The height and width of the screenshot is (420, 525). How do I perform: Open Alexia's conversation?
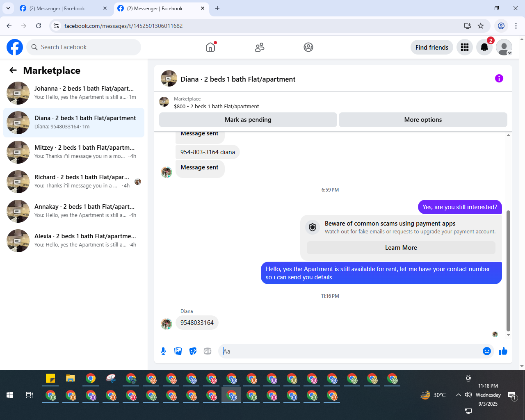pyautogui.click(x=74, y=241)
